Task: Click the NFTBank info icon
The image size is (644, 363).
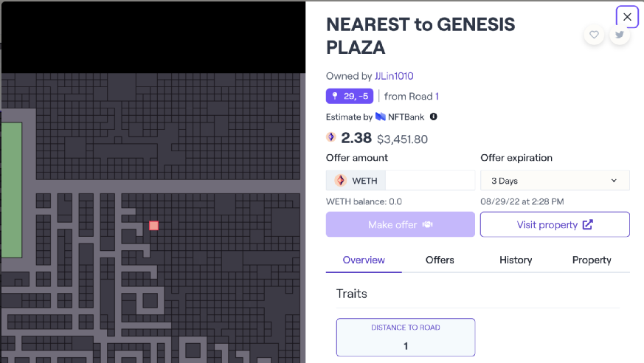Action: coord(434,117)
